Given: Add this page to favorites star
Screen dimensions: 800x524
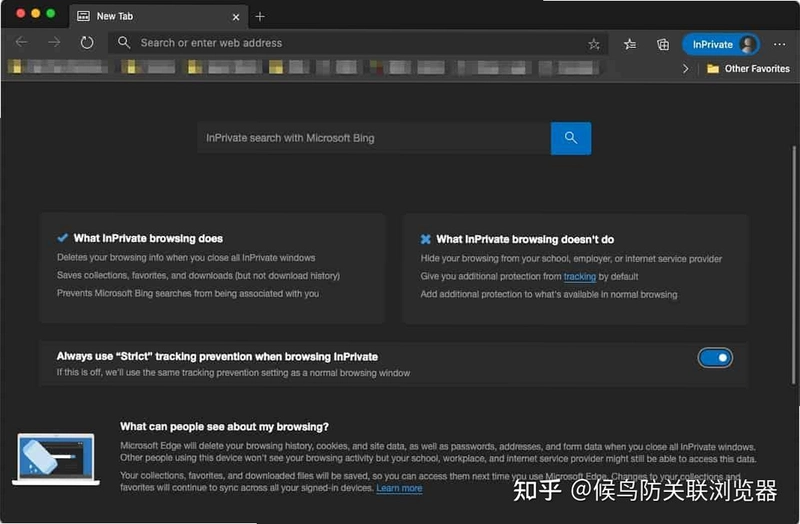Looking at the screenshot, I should pyautogui.click(x=593, y=44).
